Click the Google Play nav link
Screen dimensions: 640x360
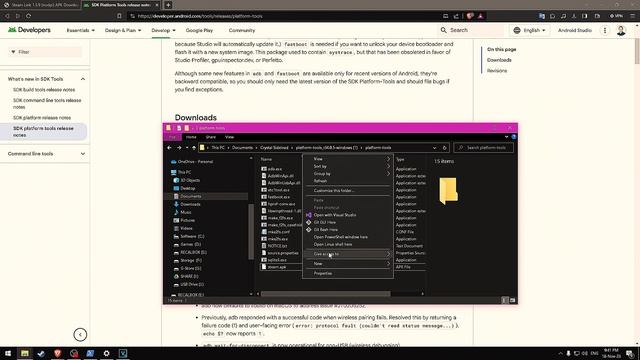click(x=199, y=30)
